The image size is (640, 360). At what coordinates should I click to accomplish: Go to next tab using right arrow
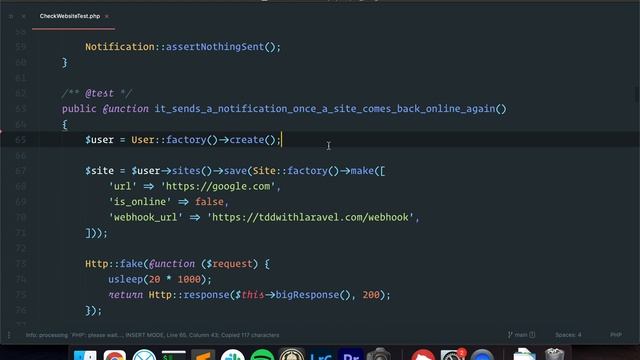tap(24, 16)
